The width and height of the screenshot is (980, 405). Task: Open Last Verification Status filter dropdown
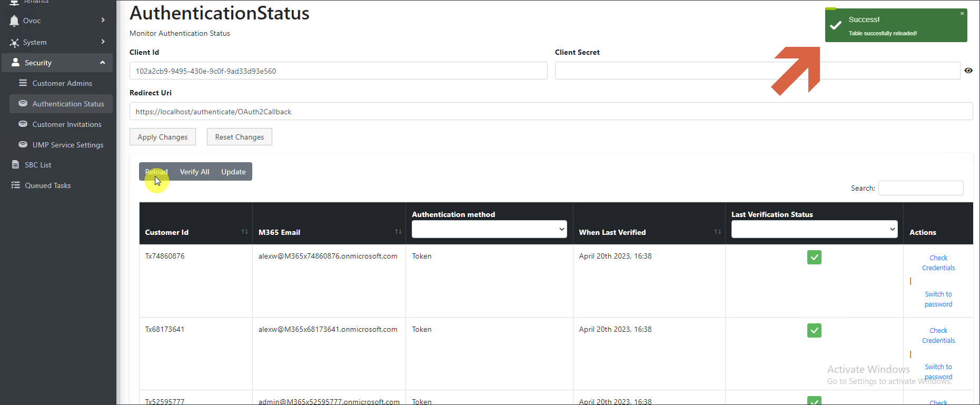(x=814, y=229)
